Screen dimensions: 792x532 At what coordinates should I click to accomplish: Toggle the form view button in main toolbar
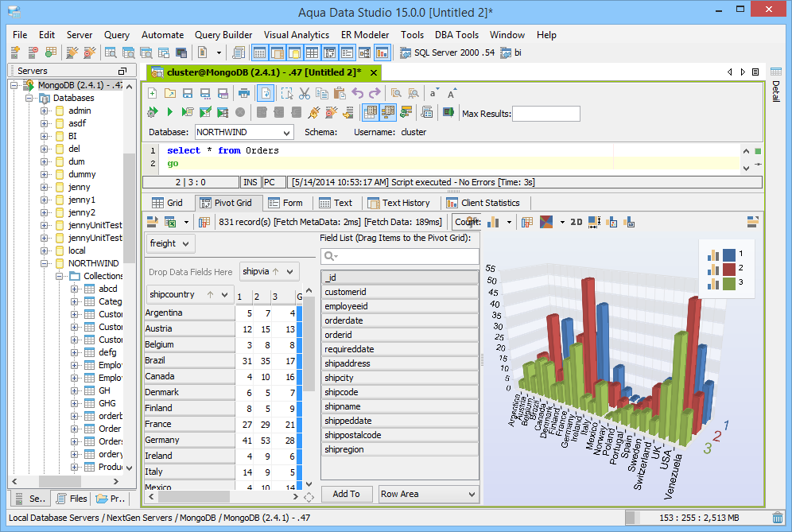pos(347,52)
